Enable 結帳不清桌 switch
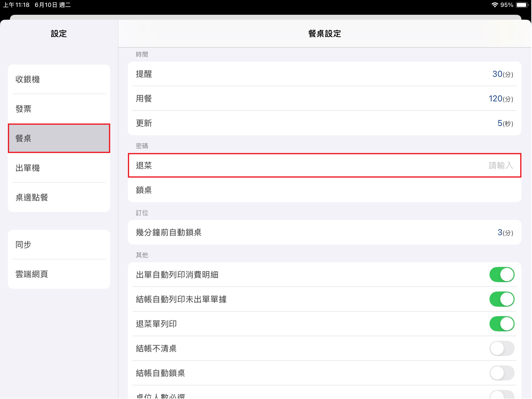 point(502,348)
